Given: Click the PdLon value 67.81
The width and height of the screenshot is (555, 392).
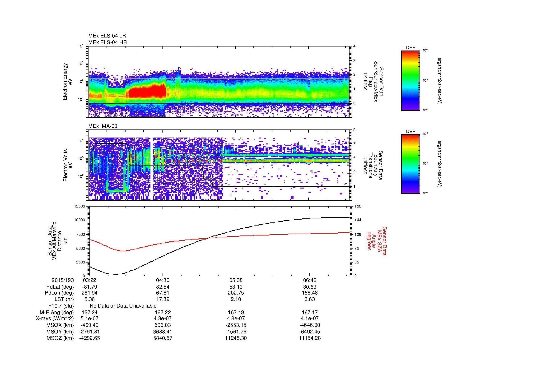Looking at the screenshot, I should (163, 293).
